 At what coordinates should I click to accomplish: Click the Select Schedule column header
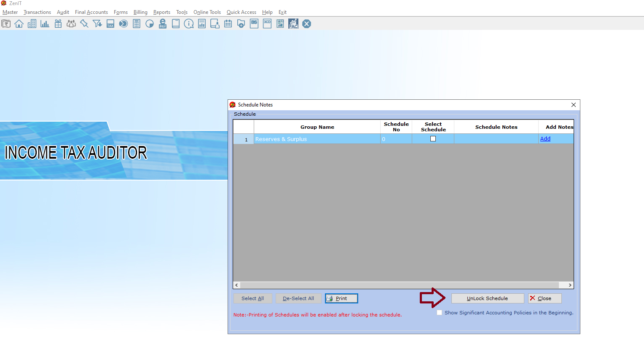[433, 127]
